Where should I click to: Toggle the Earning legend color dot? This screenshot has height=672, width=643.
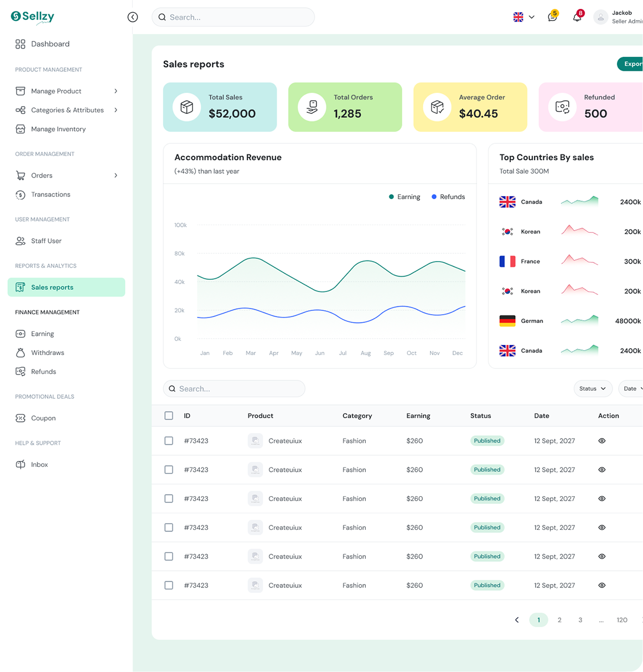coord(391,197)
